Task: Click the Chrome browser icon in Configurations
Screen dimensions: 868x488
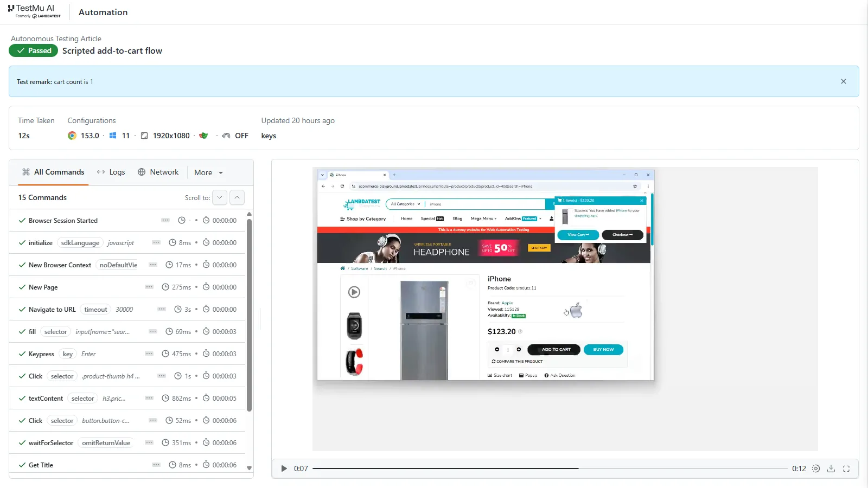Action: [72, 136]
